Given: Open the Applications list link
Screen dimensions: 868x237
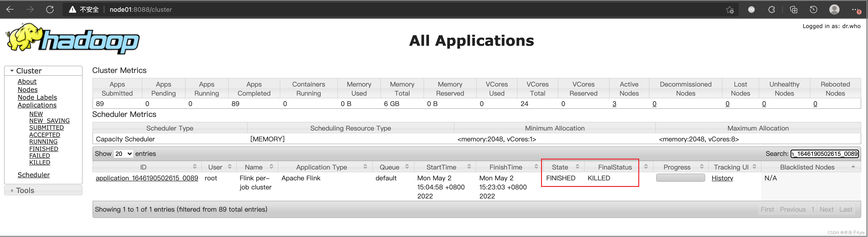Looking at the screenshot, I should 37,105.
